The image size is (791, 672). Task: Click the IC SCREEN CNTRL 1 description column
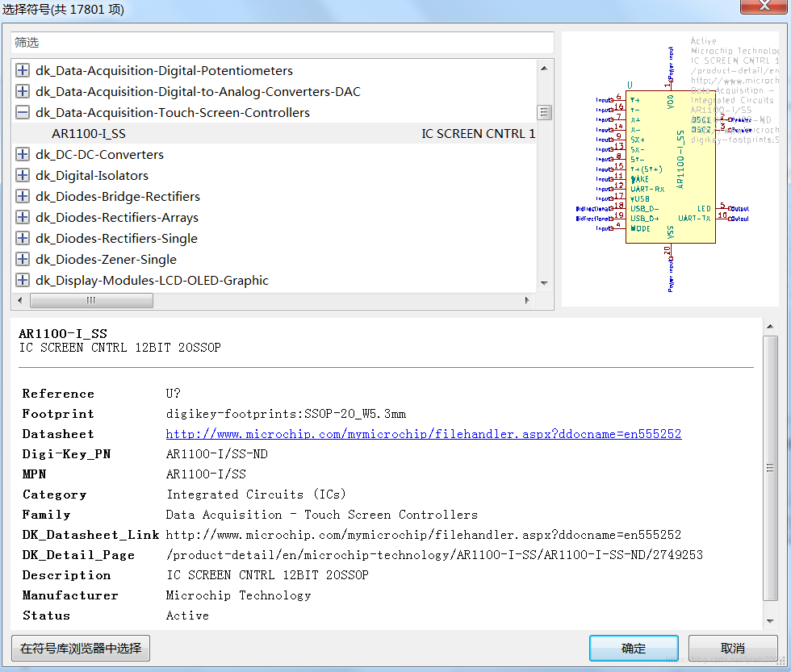pyautogui.click(x=478, y=134)
